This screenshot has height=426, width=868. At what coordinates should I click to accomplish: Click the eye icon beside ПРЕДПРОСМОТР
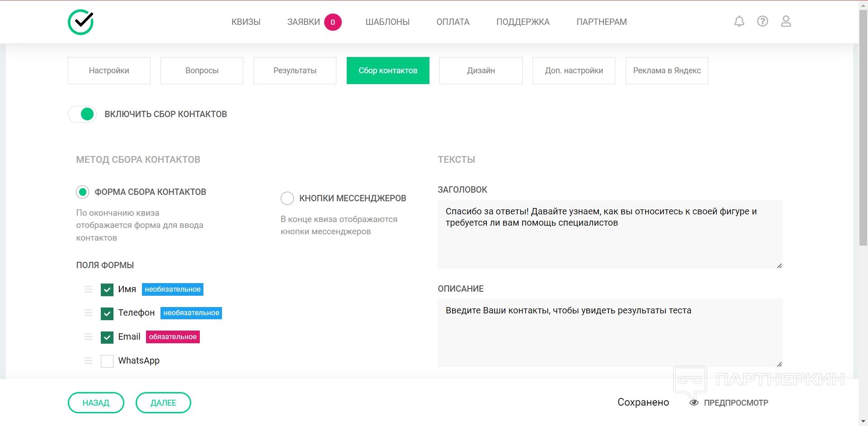(x=694, y=402)
